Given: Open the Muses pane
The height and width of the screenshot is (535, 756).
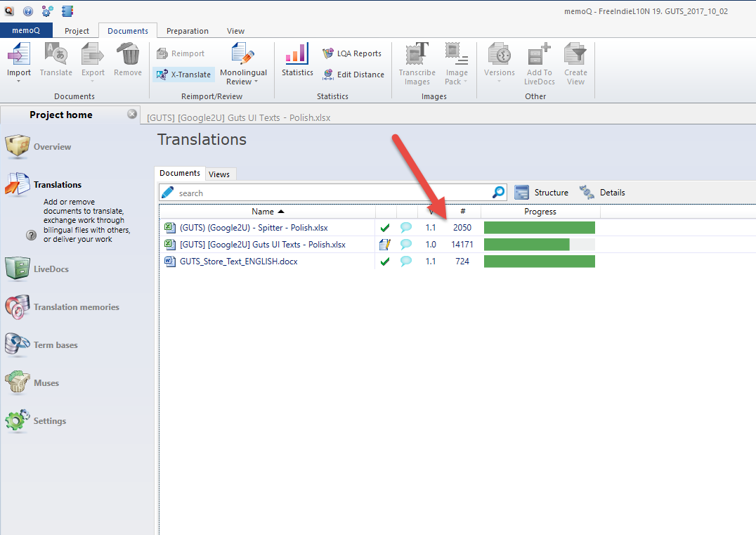Looking at the screenshot, I should [x=32, y=383].
